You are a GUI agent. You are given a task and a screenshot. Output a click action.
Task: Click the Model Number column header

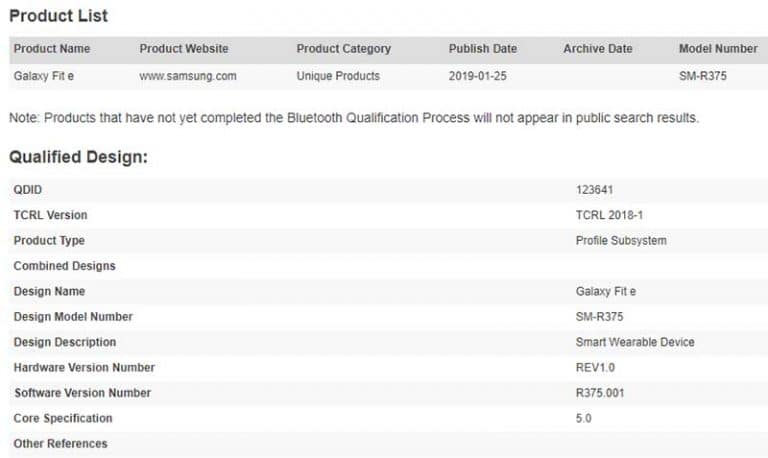click(718, 49)
